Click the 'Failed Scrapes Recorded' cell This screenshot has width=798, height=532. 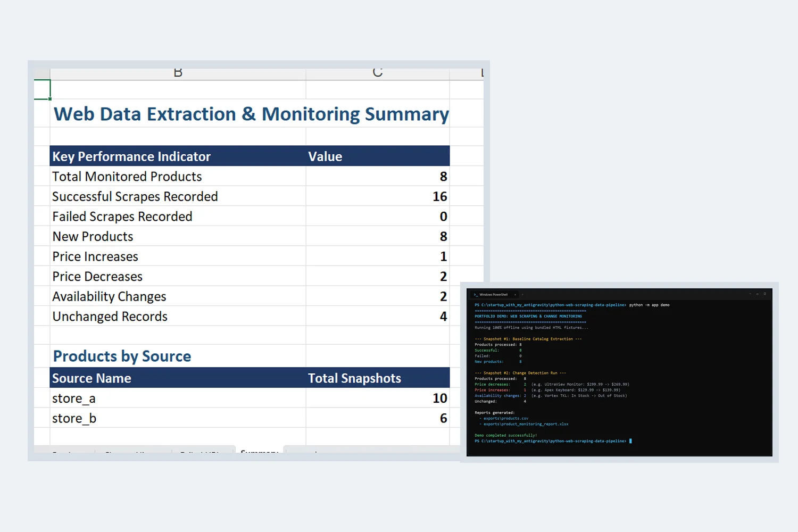click(x=178, y=217)
